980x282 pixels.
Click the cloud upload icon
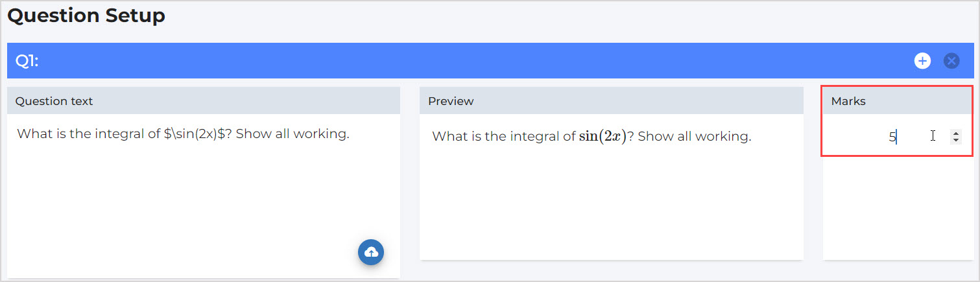pyautogui.click(x=371, y=252)
